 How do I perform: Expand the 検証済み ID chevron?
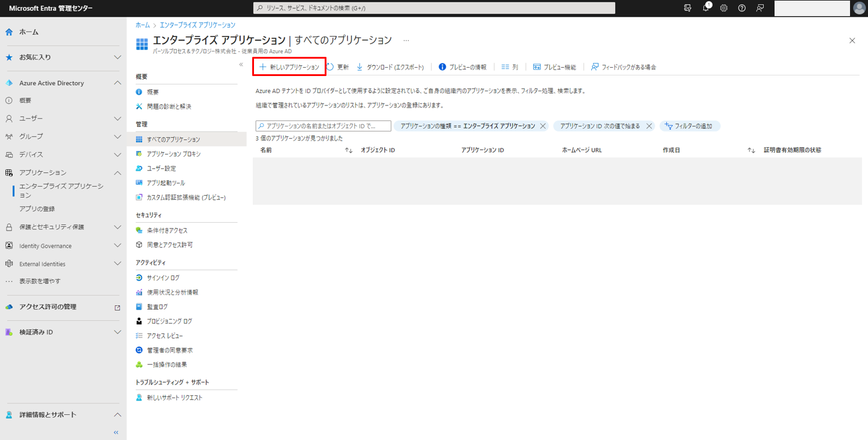click(117, 332)
